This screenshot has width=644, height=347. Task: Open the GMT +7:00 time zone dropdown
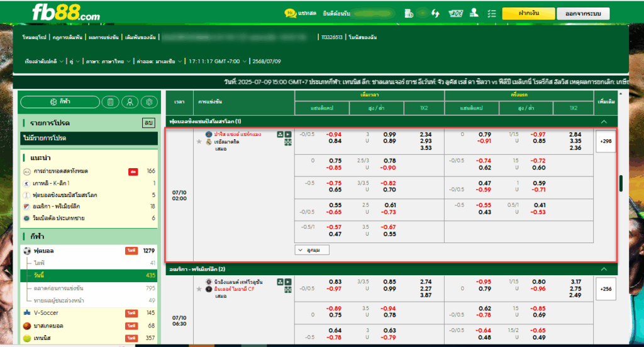(x=218, y=61)
